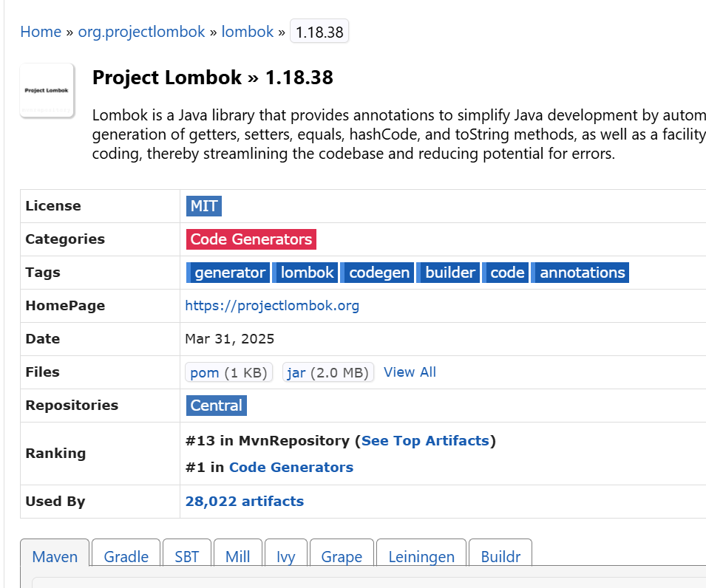706x588 pixels.
Task: Open the See Top Artifacts link
Action: pyautogui.click(x=425, y=440)
